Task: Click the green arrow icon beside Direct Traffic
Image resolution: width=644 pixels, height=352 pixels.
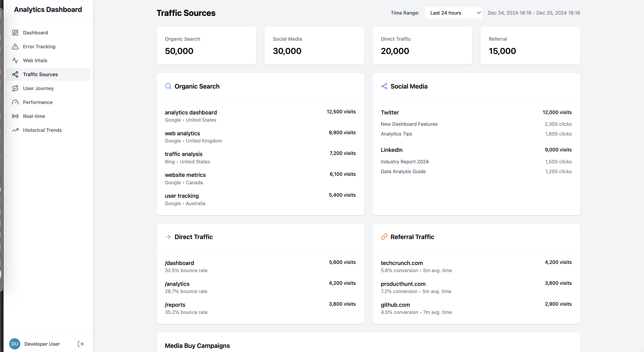Action: click(x=168, y=237)
